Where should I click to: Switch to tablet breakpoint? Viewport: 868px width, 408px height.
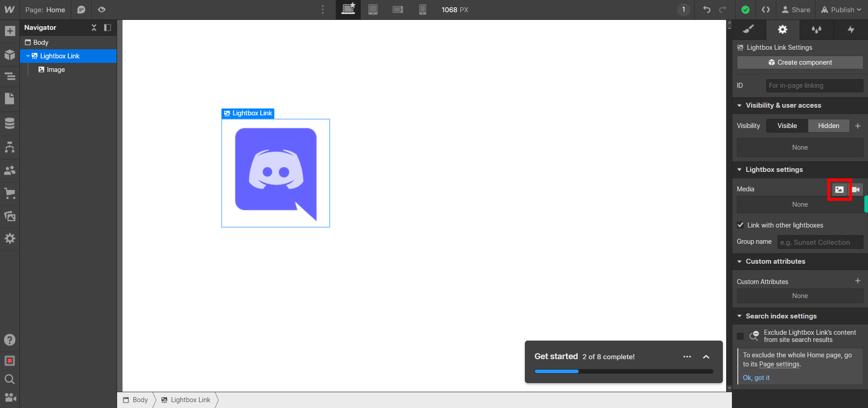pos(373,9)
